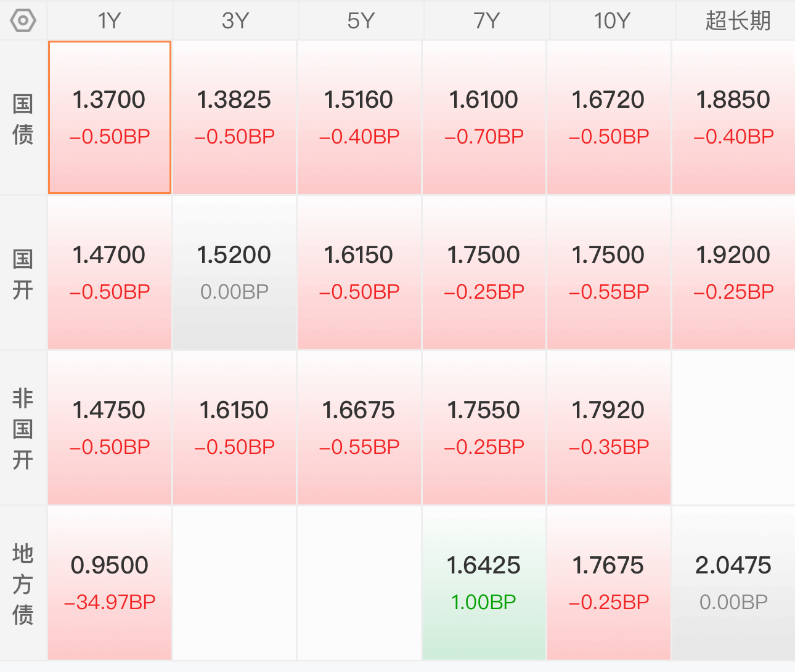Select the 国债 row label
Screen dimensions: 795x672
pos(23,118)
